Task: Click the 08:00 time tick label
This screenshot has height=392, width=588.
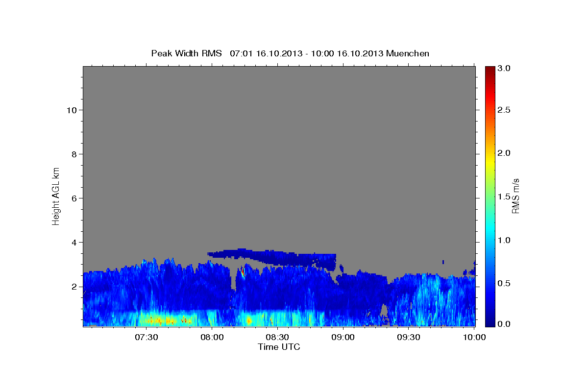Action: (212, 338)
